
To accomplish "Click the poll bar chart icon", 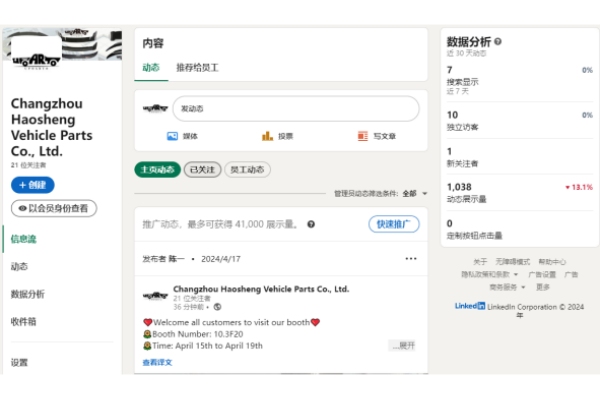I will pos(267,136).
